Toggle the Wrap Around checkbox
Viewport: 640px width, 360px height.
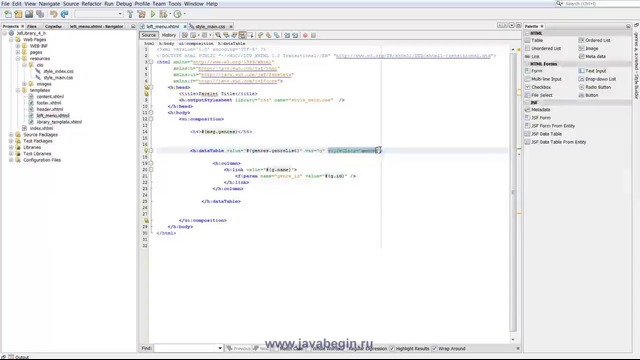(x=434, y=349)
